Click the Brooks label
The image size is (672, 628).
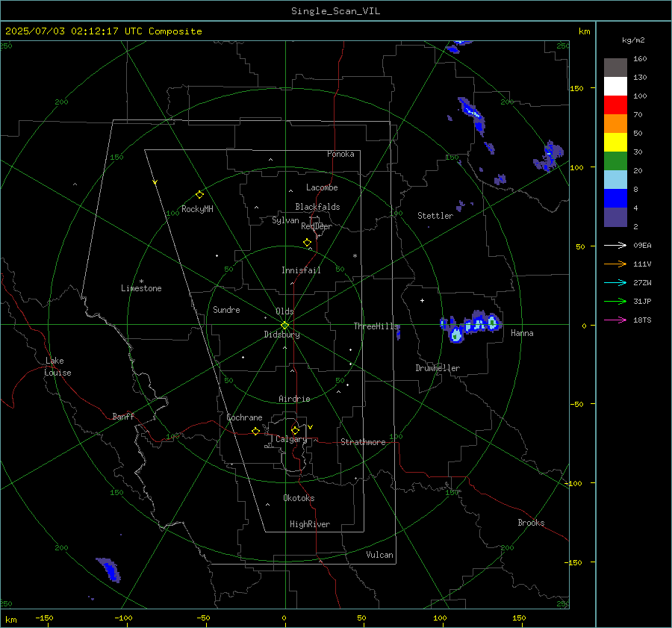pos(531,523)
